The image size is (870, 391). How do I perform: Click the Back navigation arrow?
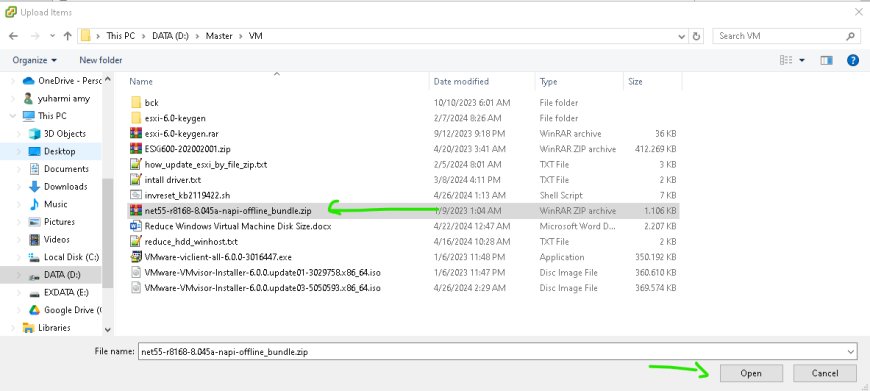pyautogui.click(x=13, y=35)
